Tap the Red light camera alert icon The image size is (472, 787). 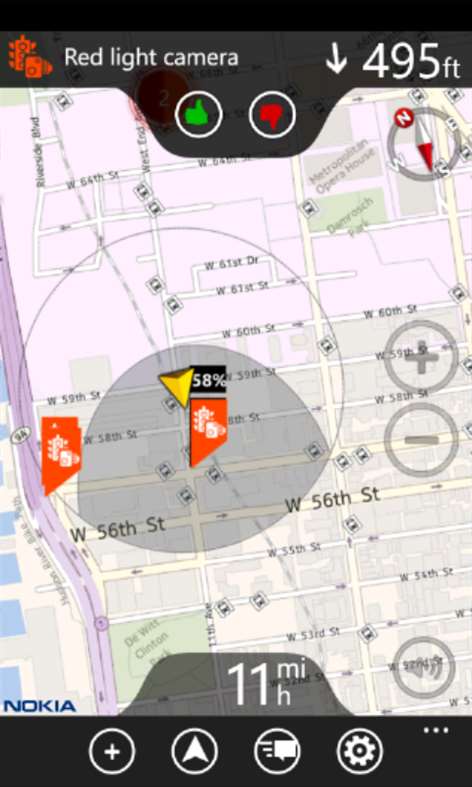point(30,56)
